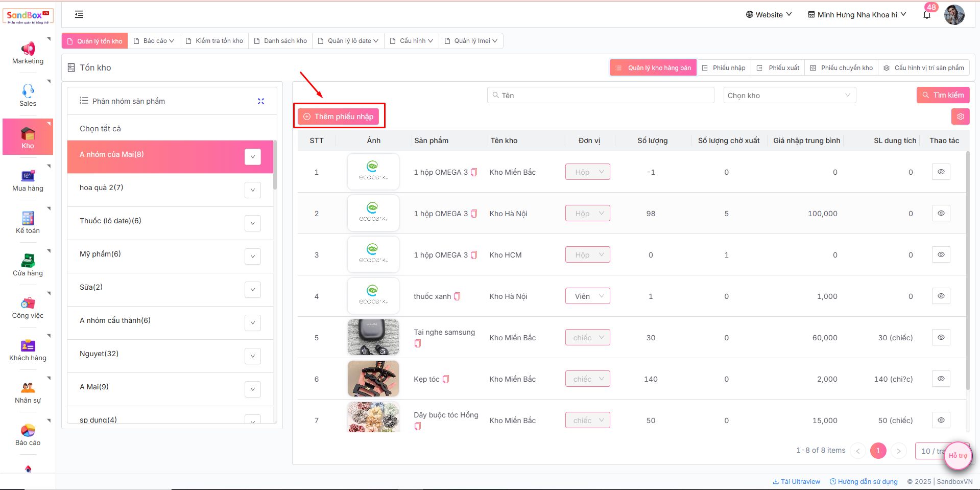Collapse the product group panel icon
This screenshot has height=490, width=980.
pyautogui.click(x=261, y=101)
